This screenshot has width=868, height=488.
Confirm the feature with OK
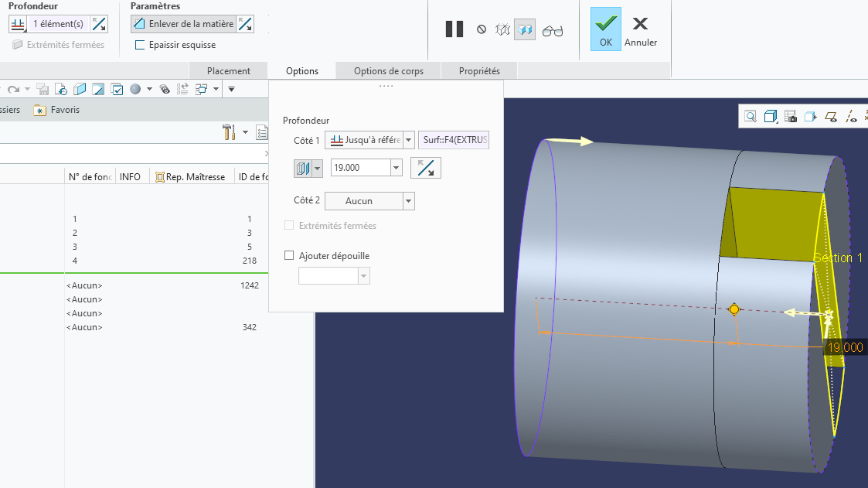pyautogui.click(x=605, y=29)
